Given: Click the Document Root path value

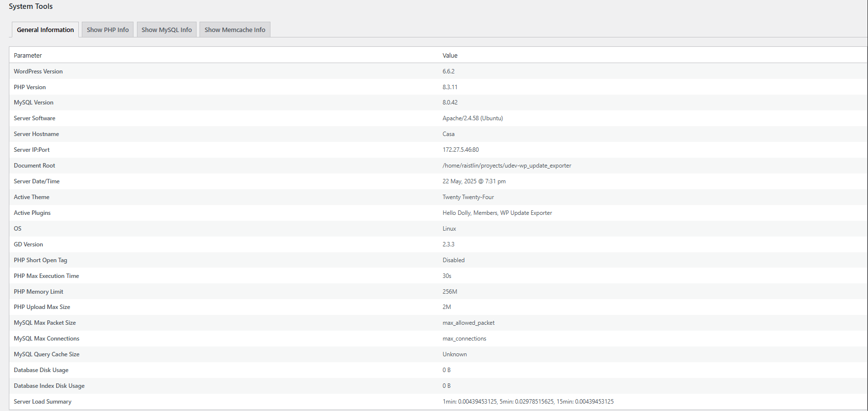Looking at the screenshot, I should click(506, 166).
